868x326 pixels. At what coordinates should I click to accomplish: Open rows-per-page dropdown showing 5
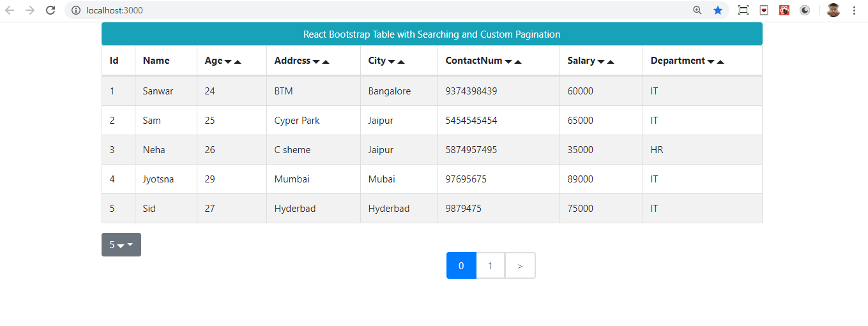pyautogui.click(x=121, y=245)
